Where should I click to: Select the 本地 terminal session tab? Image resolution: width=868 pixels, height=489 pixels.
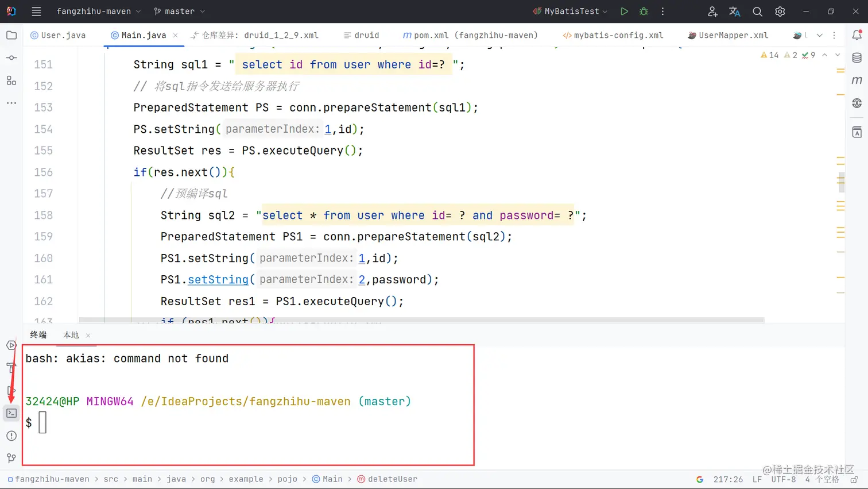(71, 335)
